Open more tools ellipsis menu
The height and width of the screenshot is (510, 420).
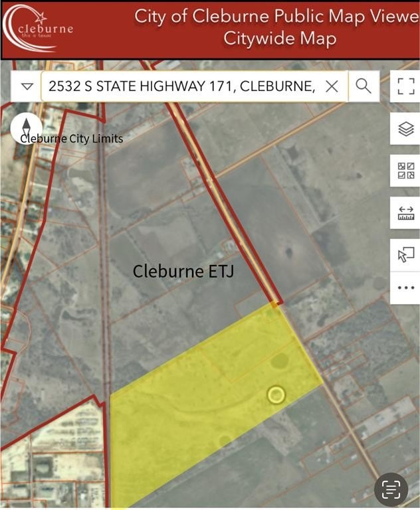[405, 288]
